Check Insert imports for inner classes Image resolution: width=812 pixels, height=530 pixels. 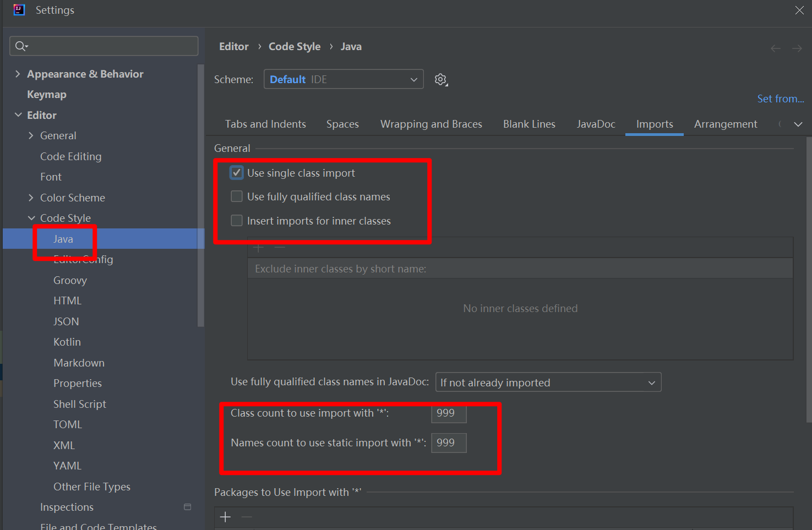click(237, 221)
